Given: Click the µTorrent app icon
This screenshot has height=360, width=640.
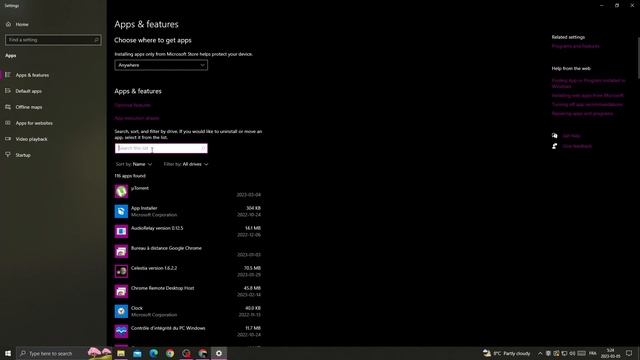Looking at the screenshot, I should (121, 191).
